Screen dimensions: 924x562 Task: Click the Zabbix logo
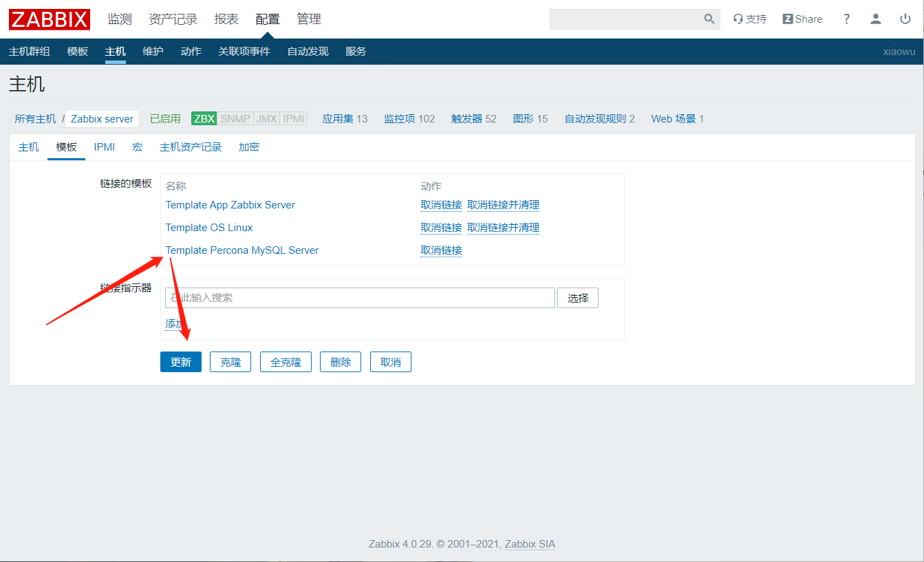click(50, 19)
